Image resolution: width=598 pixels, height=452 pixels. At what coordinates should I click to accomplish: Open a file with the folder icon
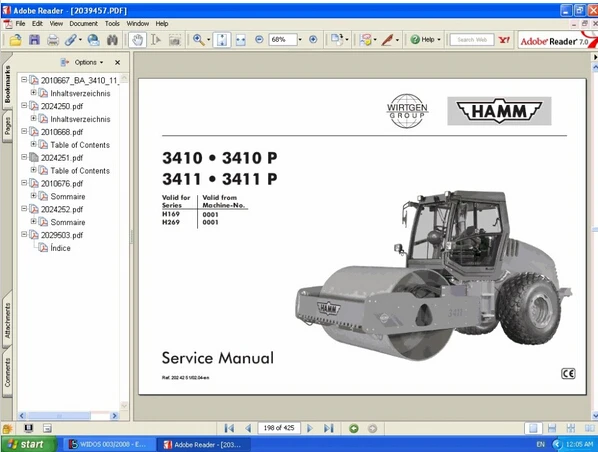tap(16, 40)
